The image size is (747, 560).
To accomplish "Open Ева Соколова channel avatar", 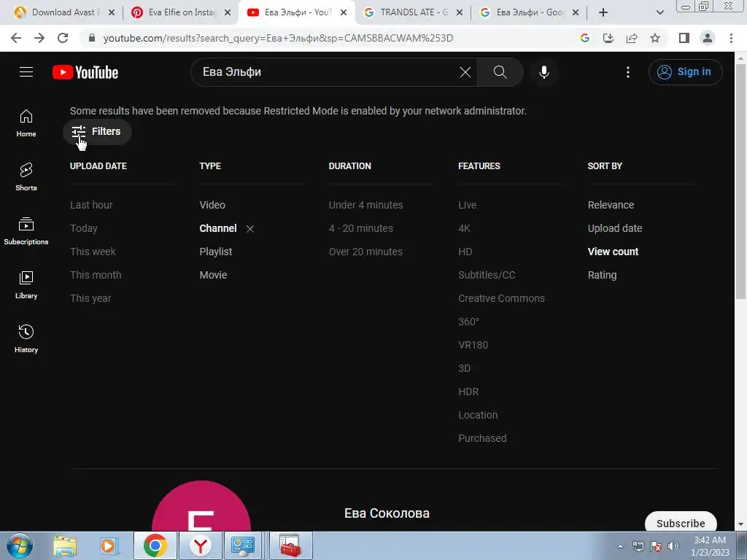I will pyautogui.click(x=201, y=507).
